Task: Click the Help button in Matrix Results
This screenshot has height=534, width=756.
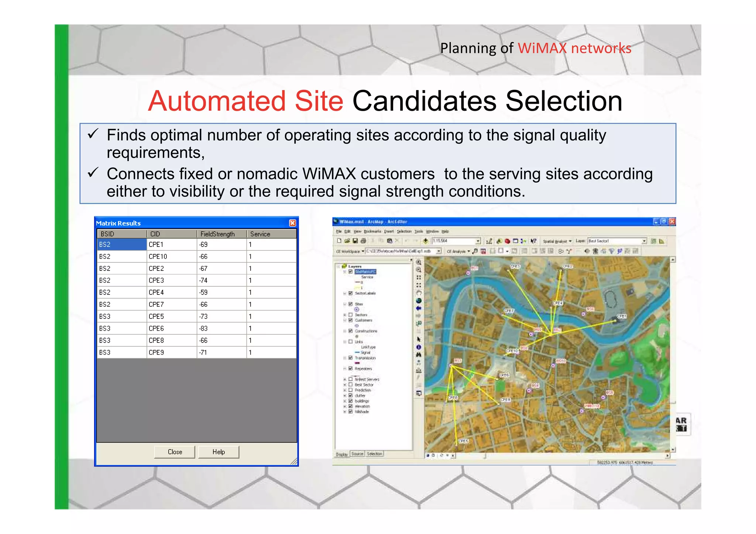Action: (219, 452)
